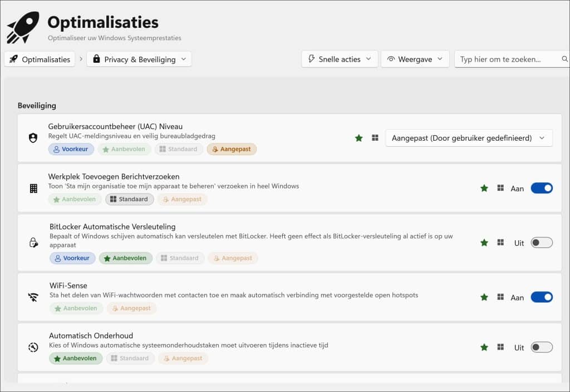Click 'Automatisch Onderhoud' setting title
The image size is (570, 392).
[x=91, y=335]
